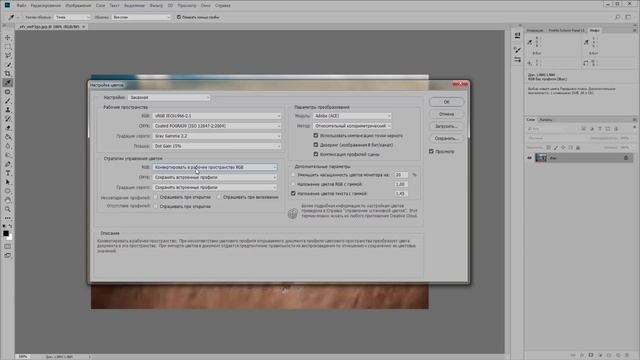640x360 pixels.
Task: Open sample size 'Точка' dropdown in options bar
Action: tap(73, 17)
